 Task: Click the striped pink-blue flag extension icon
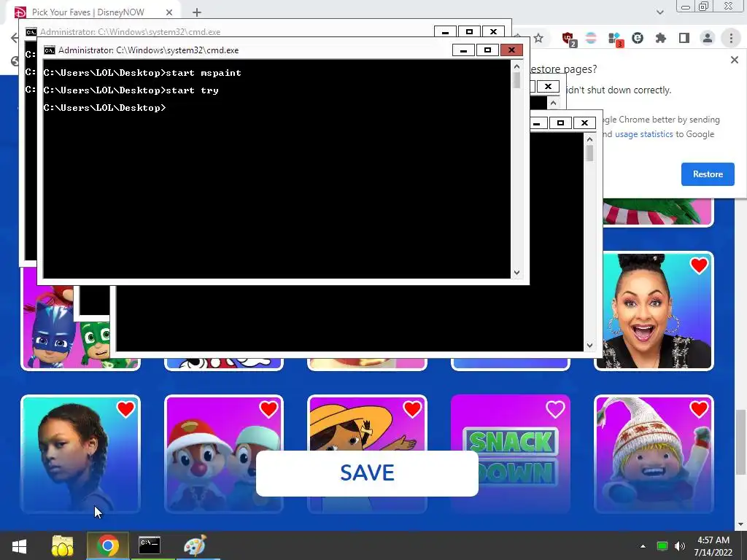tap(591, 38)
